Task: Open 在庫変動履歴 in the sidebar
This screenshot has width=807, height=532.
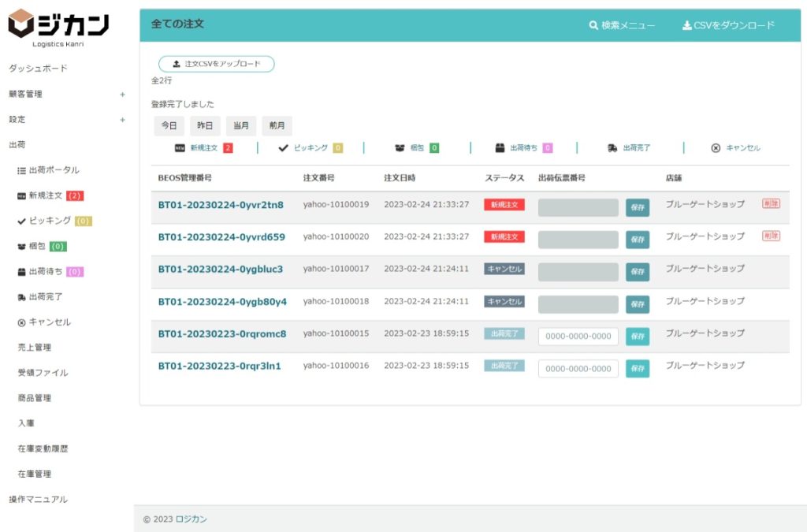Action: click(43, 448)
